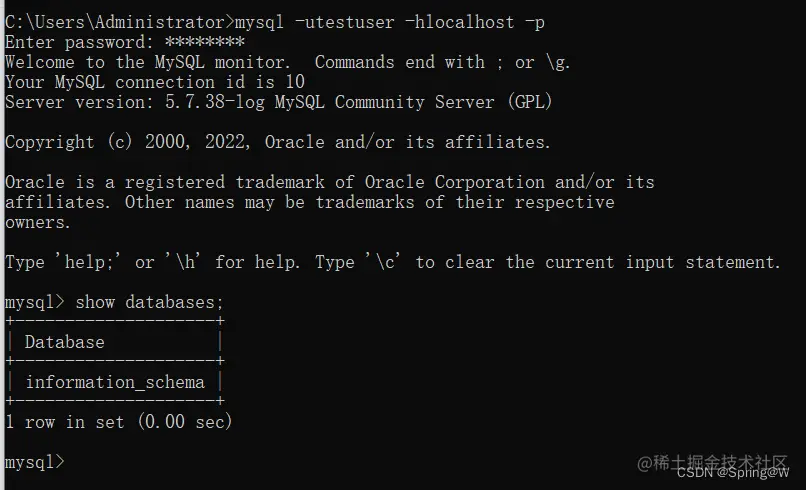Click the (GPL) license text

tap(530, 102)
